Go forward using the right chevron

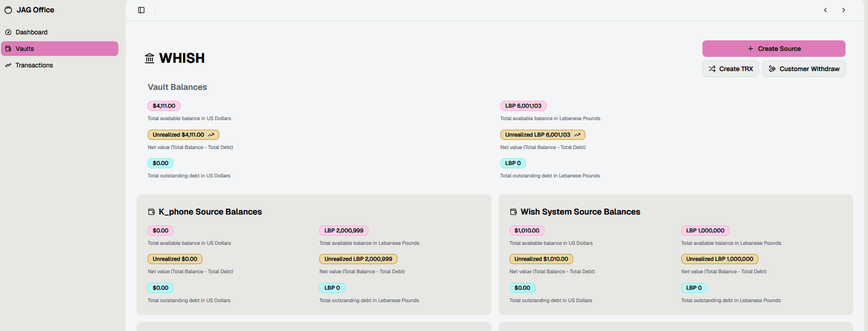pos(843,10)
